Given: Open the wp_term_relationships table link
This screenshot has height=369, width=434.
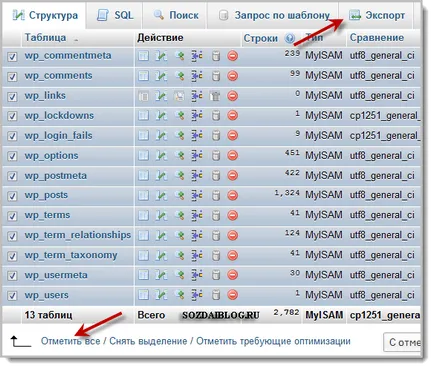Looking at the screenshot, I should (x=78, y=235).
